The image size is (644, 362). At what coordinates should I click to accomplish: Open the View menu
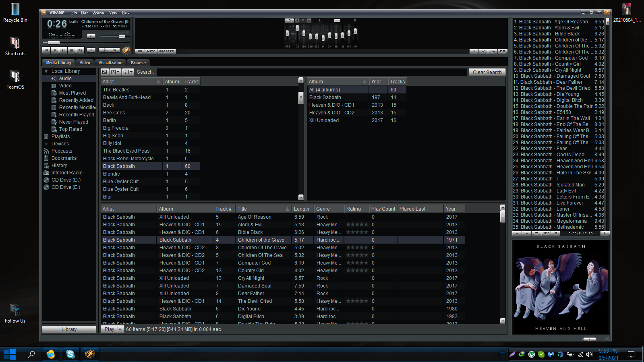(x=113, y=12)
